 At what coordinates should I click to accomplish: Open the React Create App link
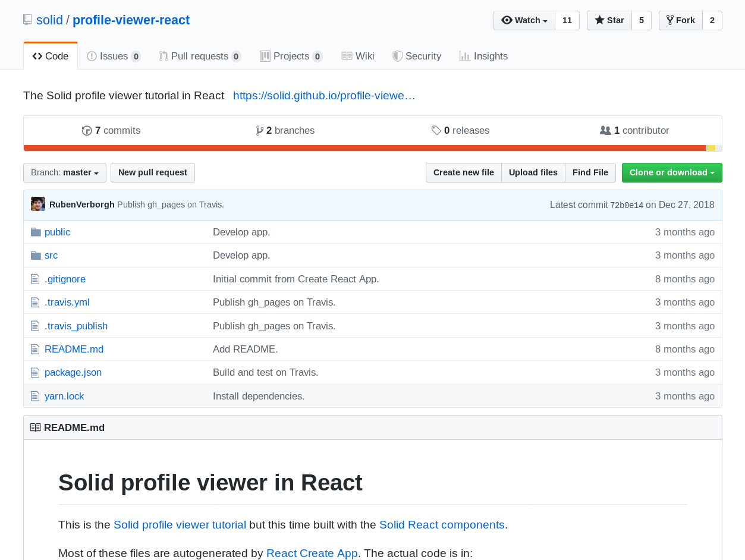pos(312,553)
